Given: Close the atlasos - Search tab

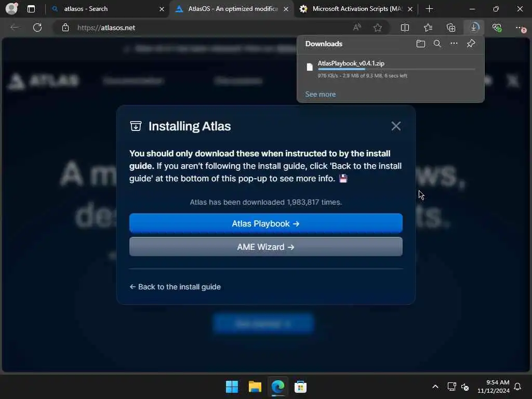Looking at the screenshot, I should 162,9.
